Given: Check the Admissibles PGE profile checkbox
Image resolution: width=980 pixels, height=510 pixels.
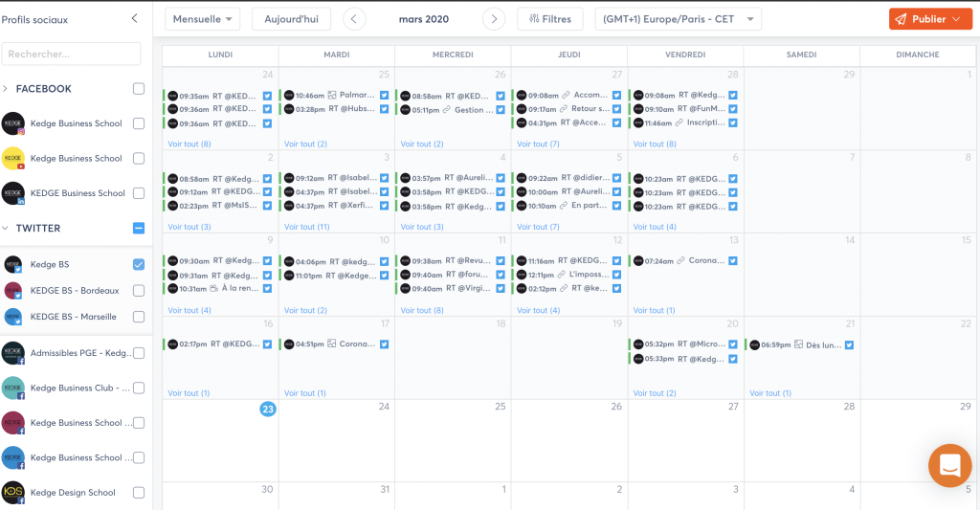Looking at the screenshot, I should tap(139, 353).
